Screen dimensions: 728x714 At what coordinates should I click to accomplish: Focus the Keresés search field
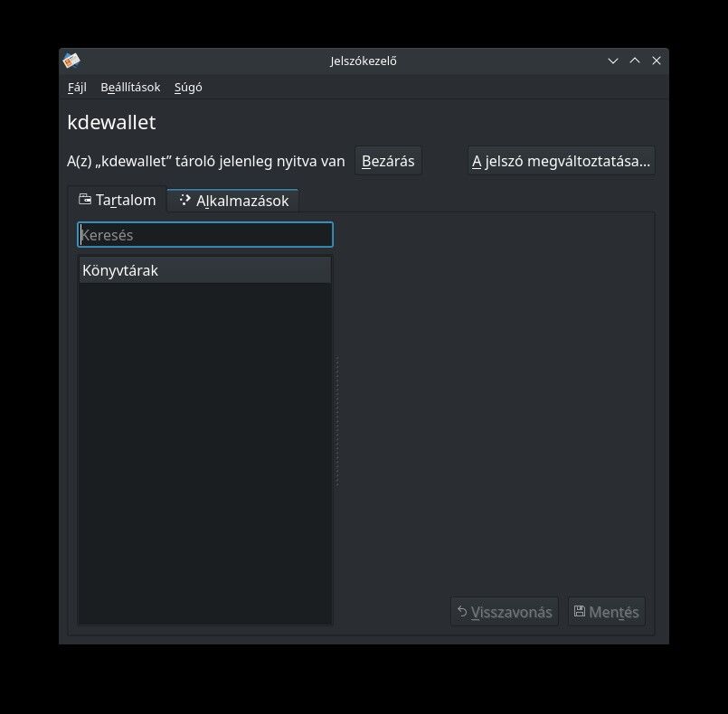click(205, 235)
